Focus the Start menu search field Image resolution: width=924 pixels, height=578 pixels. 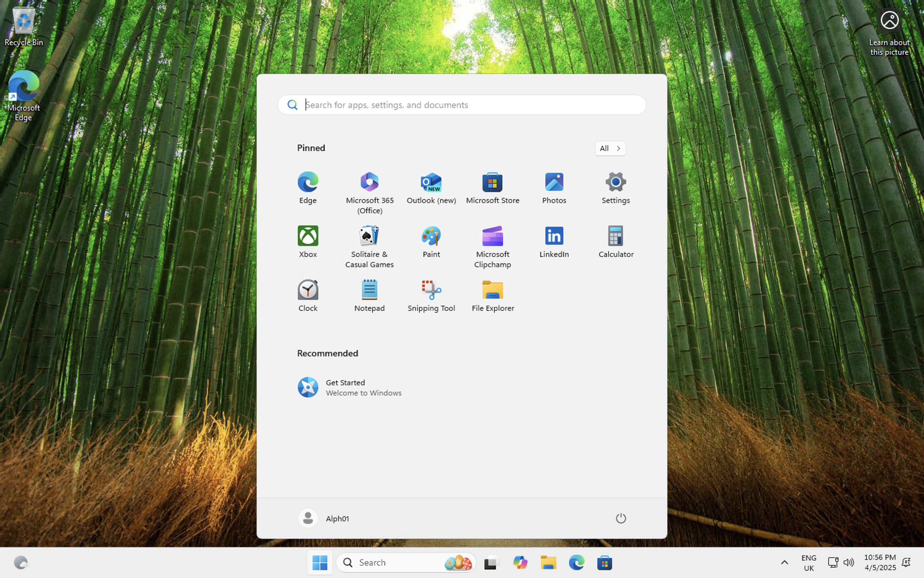coord(462,105)
